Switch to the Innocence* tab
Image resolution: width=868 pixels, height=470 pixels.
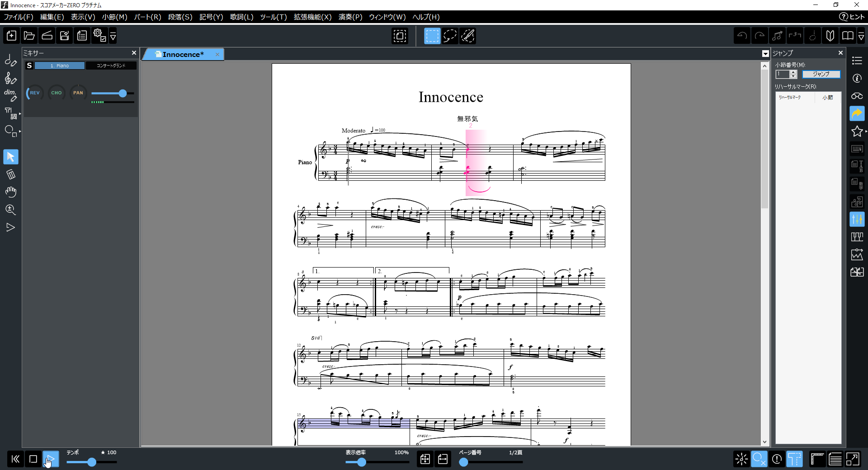[183, 54]
